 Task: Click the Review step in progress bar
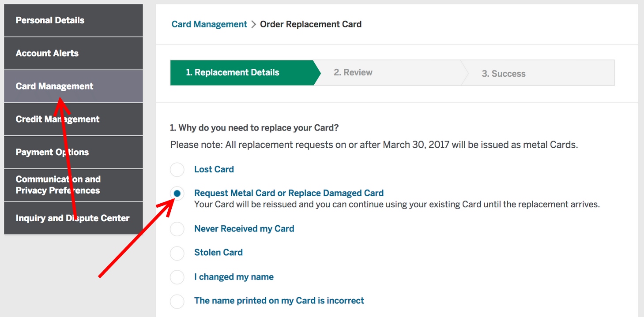click(353, 73)
